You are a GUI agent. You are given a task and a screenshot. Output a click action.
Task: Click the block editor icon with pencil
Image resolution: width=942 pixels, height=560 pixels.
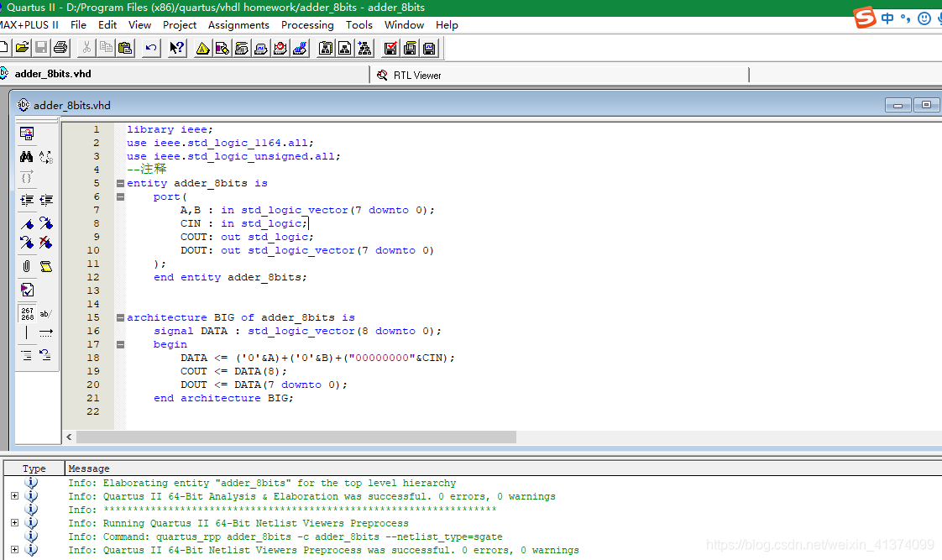[222, 48]
